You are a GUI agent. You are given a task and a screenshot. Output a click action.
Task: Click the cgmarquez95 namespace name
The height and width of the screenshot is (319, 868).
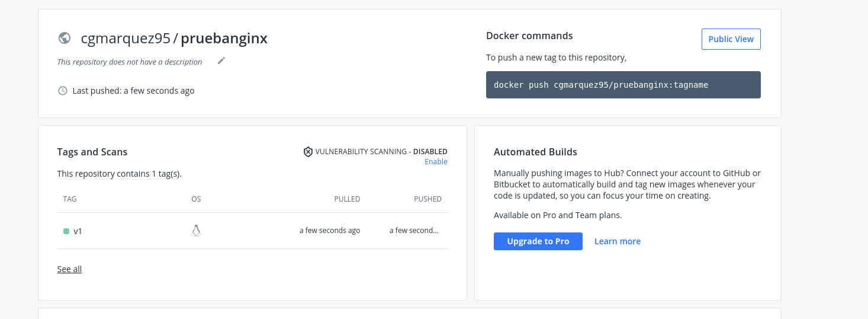click(126, 39)
